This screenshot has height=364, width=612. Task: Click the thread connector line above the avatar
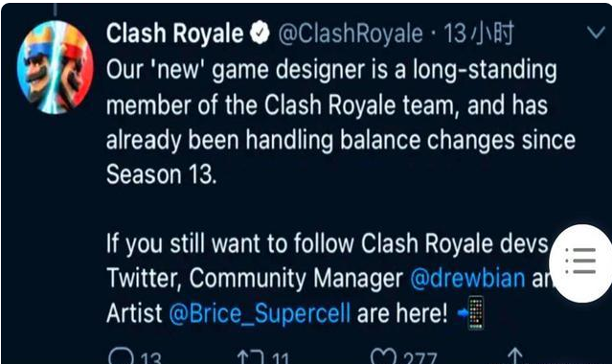pyautogui.click(x=55, y=10)
